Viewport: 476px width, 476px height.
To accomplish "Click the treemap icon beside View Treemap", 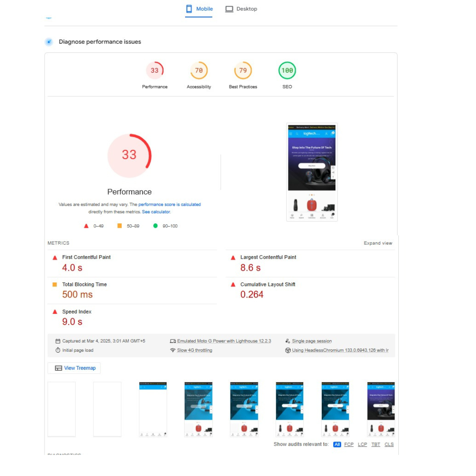I will click(x=58, y=368).
